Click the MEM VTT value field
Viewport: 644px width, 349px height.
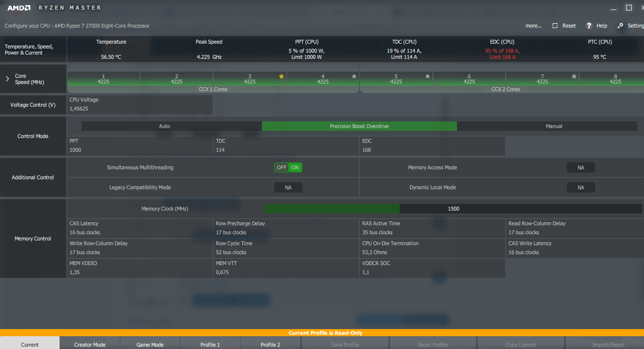[x=286, y=268]
